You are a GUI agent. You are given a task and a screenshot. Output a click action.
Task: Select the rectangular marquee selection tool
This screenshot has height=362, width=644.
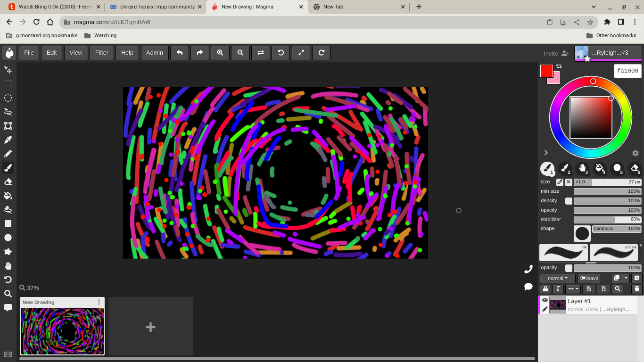[x=8, y=84]
